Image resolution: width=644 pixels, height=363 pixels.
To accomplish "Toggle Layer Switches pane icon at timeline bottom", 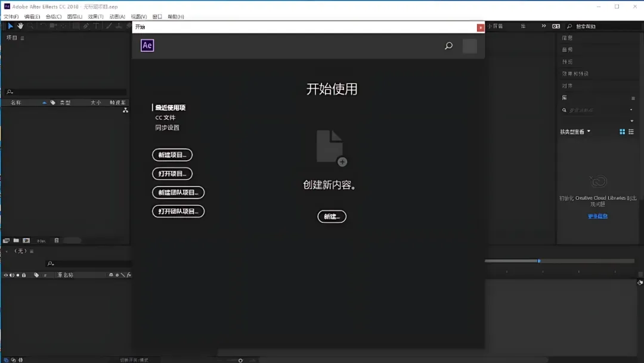I will pos(6,360).
